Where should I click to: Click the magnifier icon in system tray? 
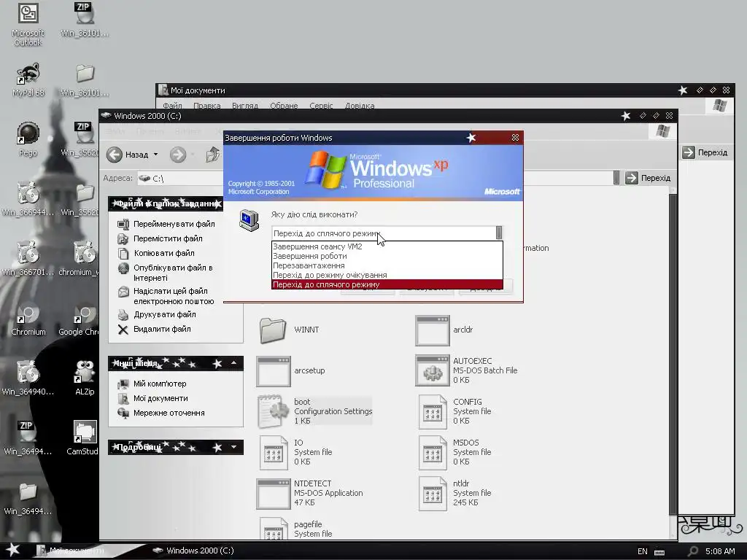click(693, 551)
